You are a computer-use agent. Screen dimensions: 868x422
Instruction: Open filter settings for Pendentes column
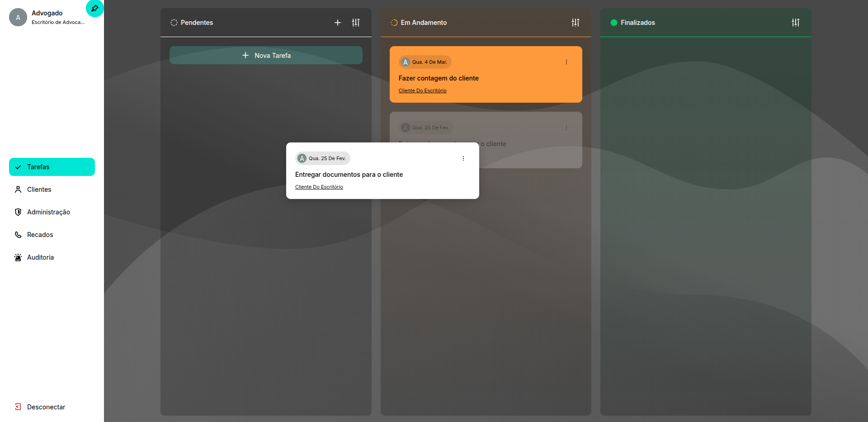point(356,23)
